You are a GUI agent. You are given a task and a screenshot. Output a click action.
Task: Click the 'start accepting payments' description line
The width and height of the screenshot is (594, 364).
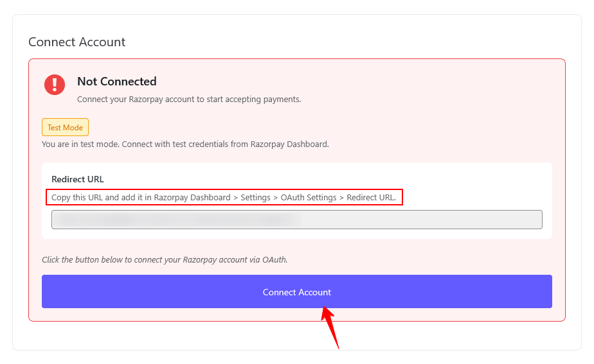[189, 100]
